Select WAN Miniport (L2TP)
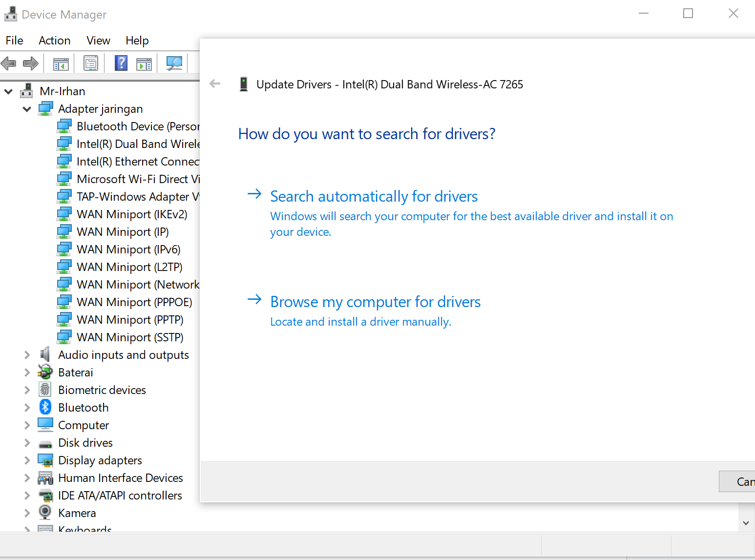This screenshot has height=560, width=755. click(130, 267)
